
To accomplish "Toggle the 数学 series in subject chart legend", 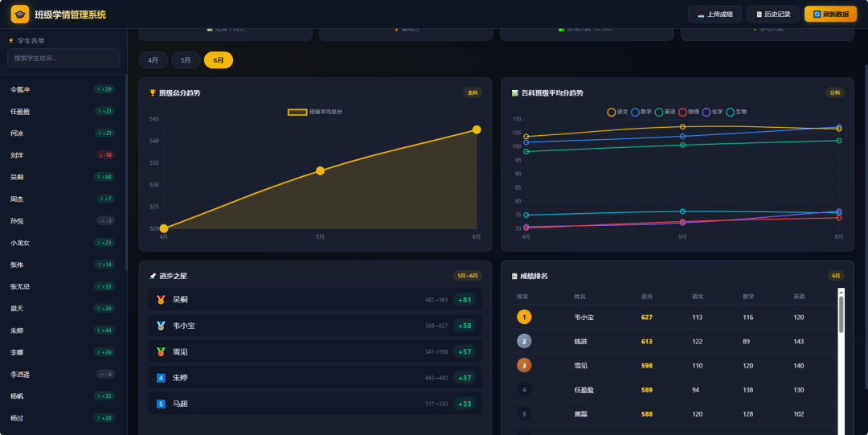I will tap(641, 112).
